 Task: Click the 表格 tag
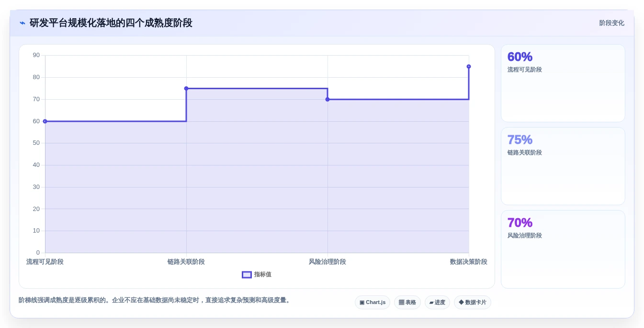[407, 303]
